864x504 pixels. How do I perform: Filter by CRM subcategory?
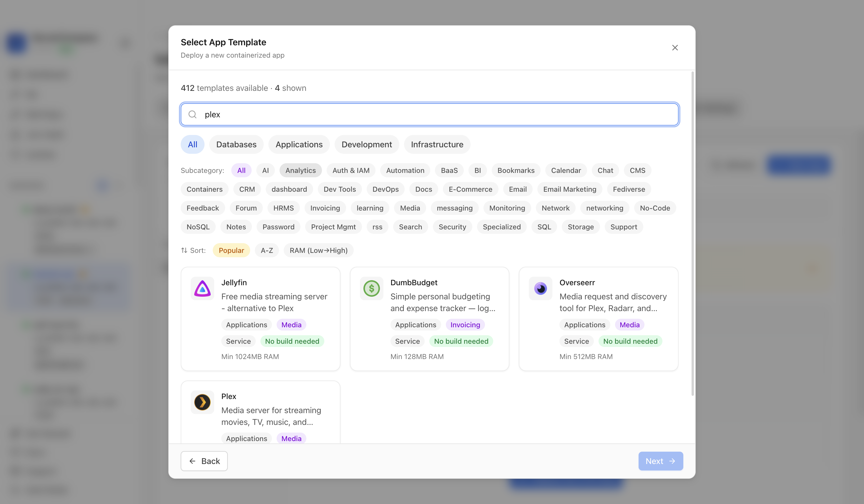(x=247, y=189)
